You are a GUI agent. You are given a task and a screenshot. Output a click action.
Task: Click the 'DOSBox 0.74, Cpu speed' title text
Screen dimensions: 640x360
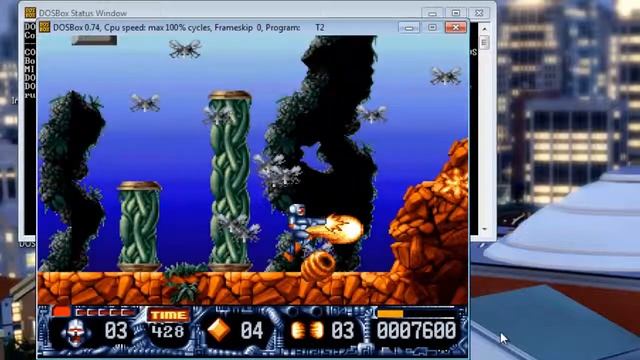[x=177, y=28]
